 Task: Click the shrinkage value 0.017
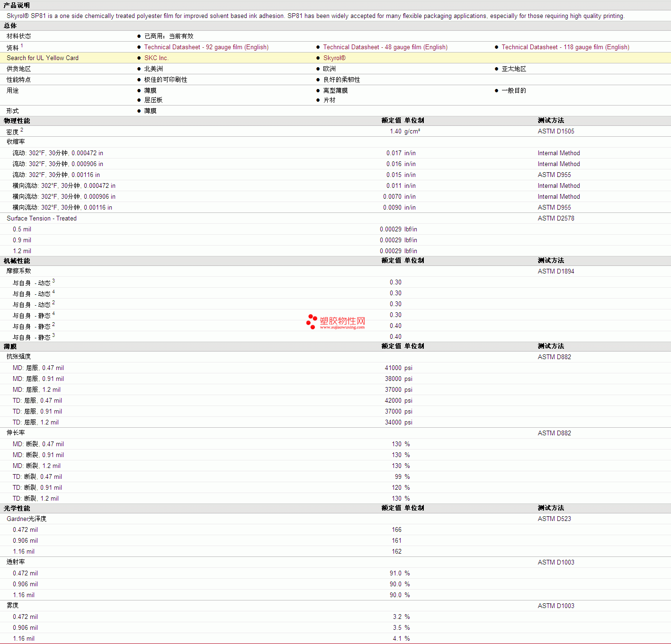pyautogui.click(x=394, y=153)
